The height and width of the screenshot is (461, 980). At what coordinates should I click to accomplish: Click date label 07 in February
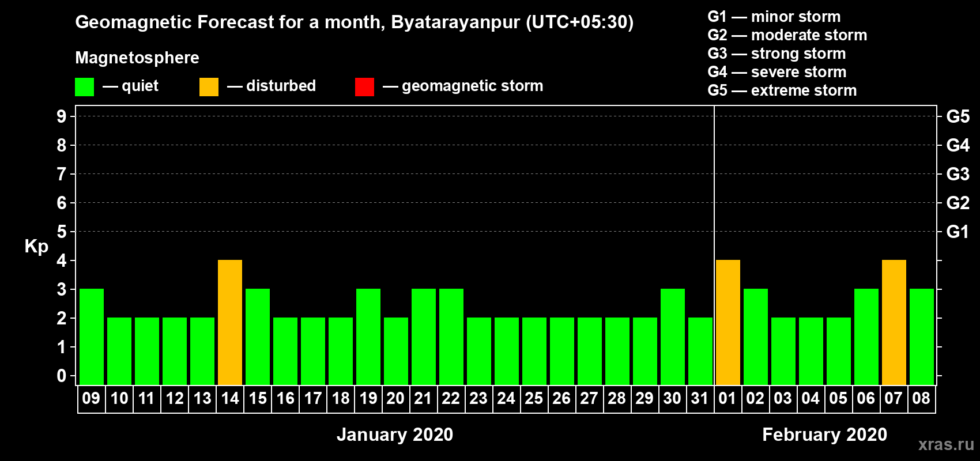(894, 398)
